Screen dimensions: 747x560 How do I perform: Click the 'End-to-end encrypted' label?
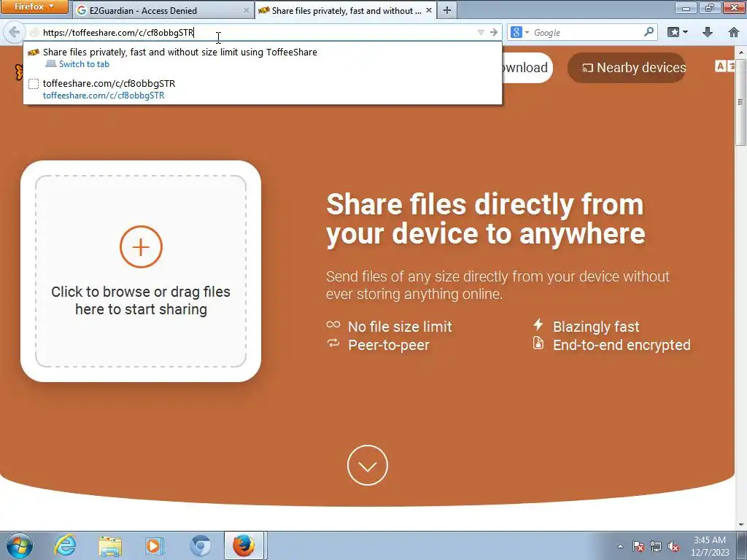[x=622, y=345]
